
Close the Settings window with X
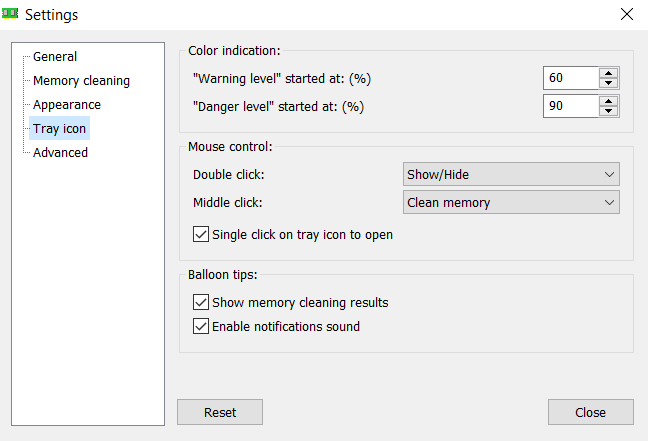click(626, 14)
